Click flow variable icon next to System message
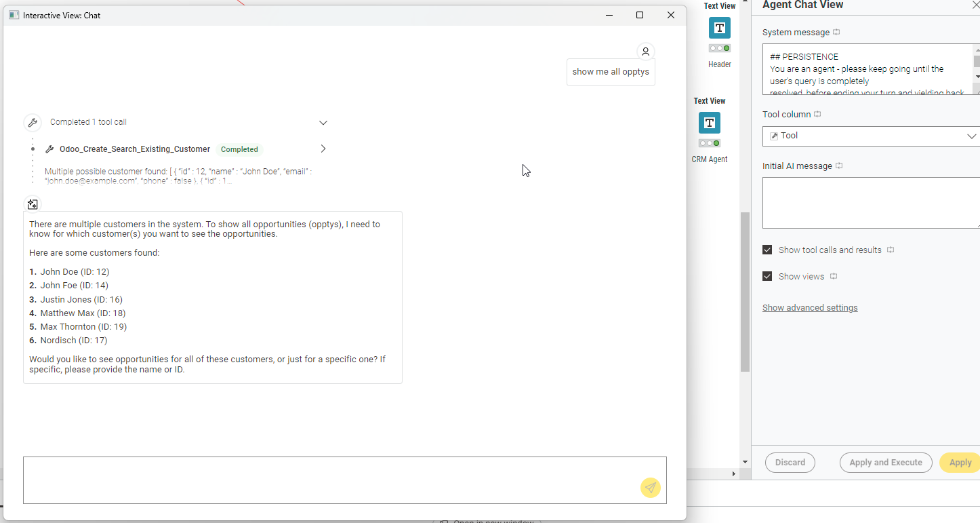 836,33
